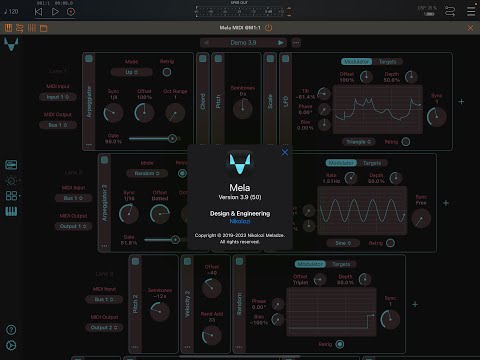This screenshot has width=480, height=360.
Task: Open the Arpeggiator 2 Mode Random dropdown
Action: (x=147, y=173)
